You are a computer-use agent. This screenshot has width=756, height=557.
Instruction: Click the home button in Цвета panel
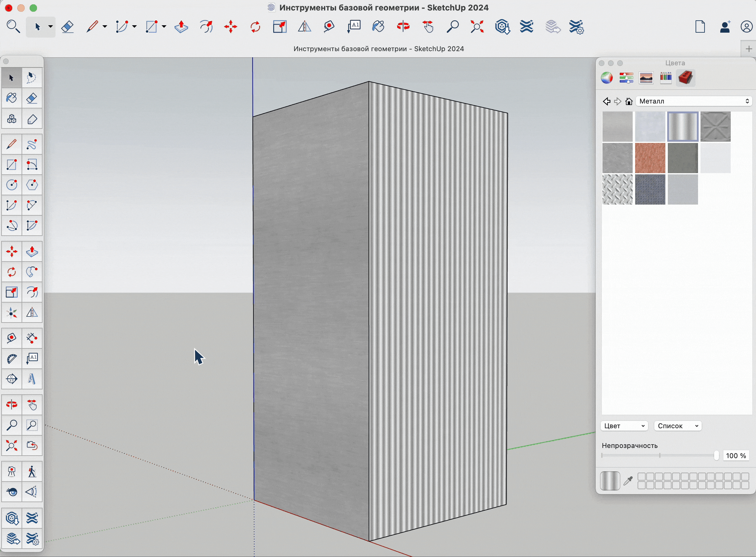[629, 101]
